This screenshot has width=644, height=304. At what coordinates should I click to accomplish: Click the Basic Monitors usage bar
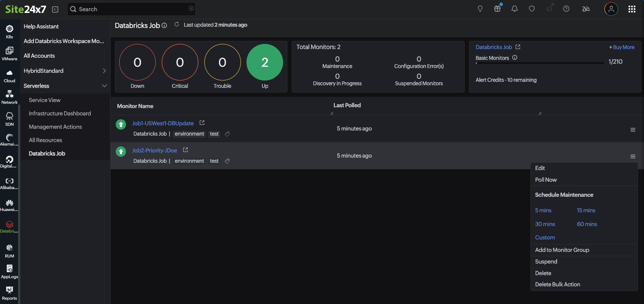[540, 63]
